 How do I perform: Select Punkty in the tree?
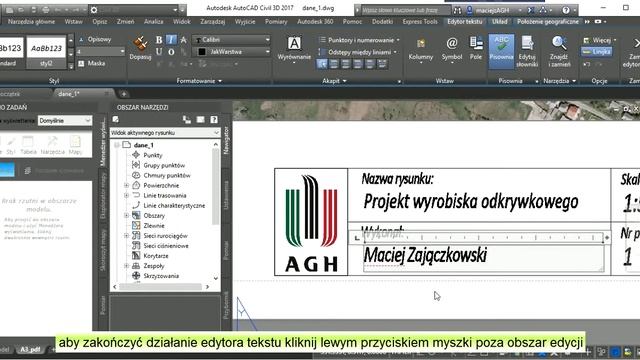[153, 155]
